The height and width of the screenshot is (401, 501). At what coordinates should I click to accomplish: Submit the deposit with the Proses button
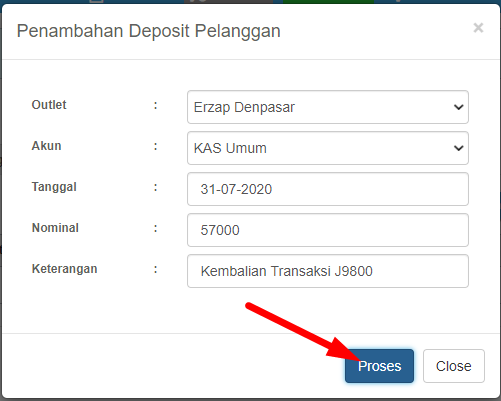[379, 366]
